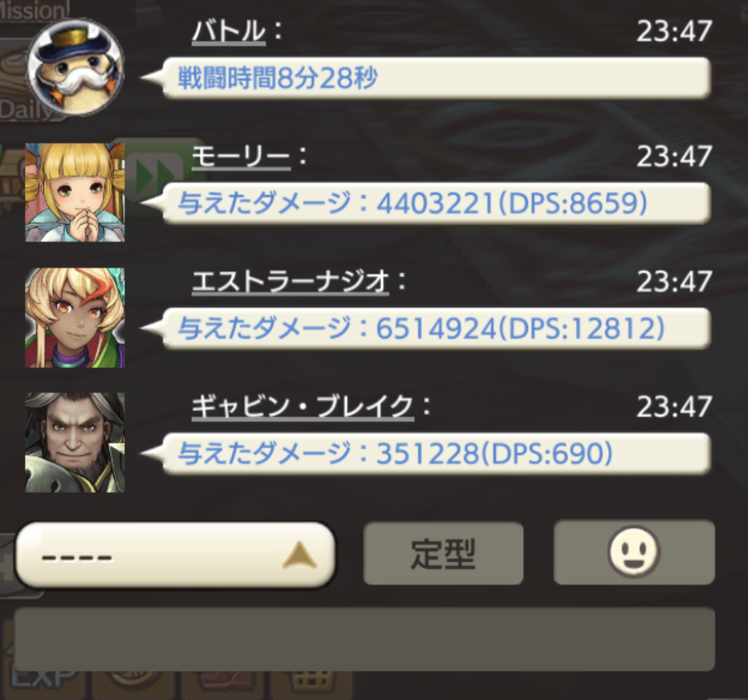This screenshot has height=700, width=748.
Task: Click the green fast-forward icon
Action: pos(154,174)
